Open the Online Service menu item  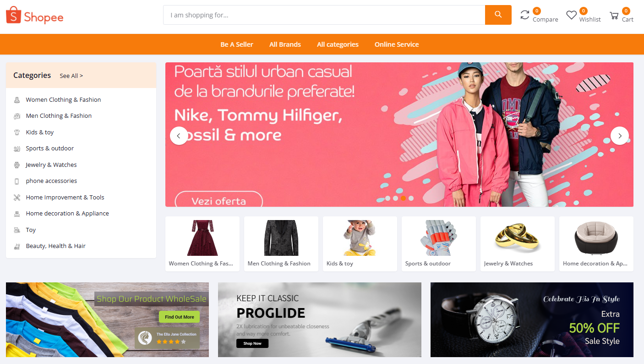tap(397, 44)
